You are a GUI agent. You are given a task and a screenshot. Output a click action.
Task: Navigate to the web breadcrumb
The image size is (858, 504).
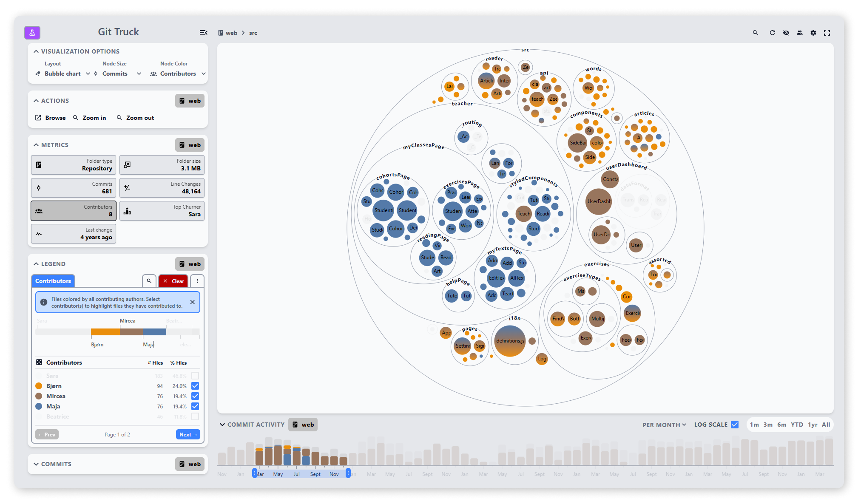[231, 33]
